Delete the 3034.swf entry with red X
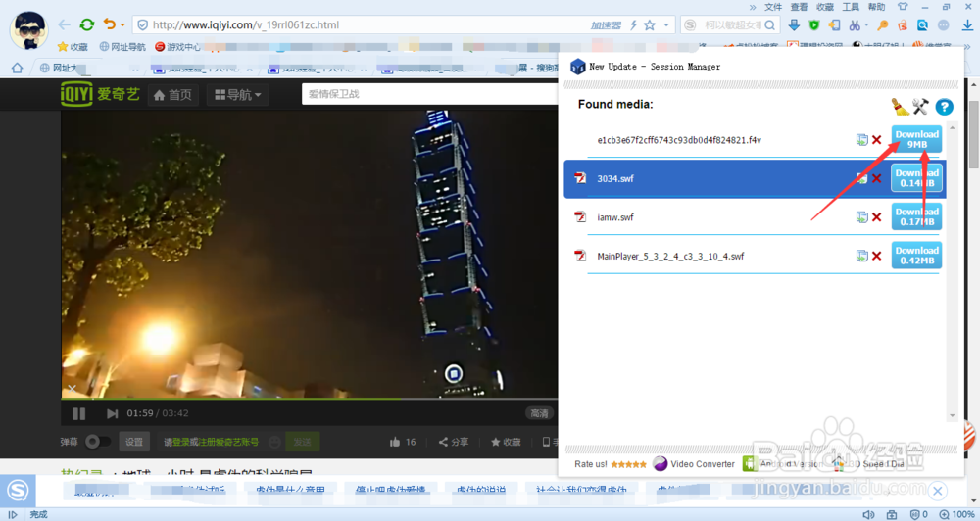 click(877, 178)
